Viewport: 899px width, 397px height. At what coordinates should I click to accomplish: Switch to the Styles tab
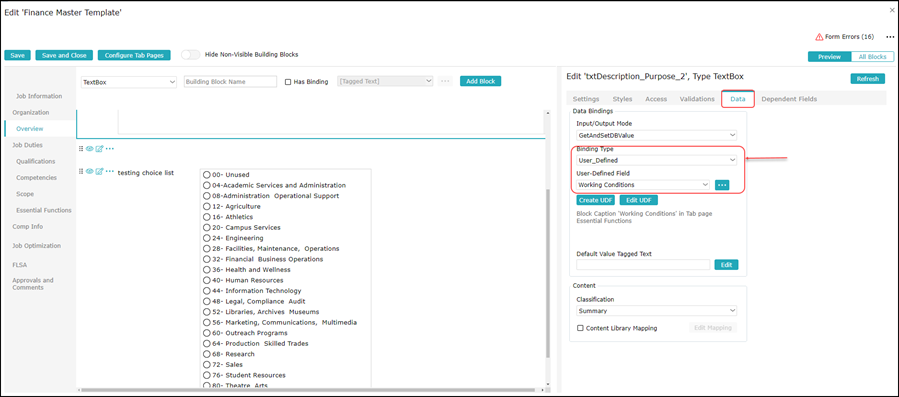coord(622,99)
